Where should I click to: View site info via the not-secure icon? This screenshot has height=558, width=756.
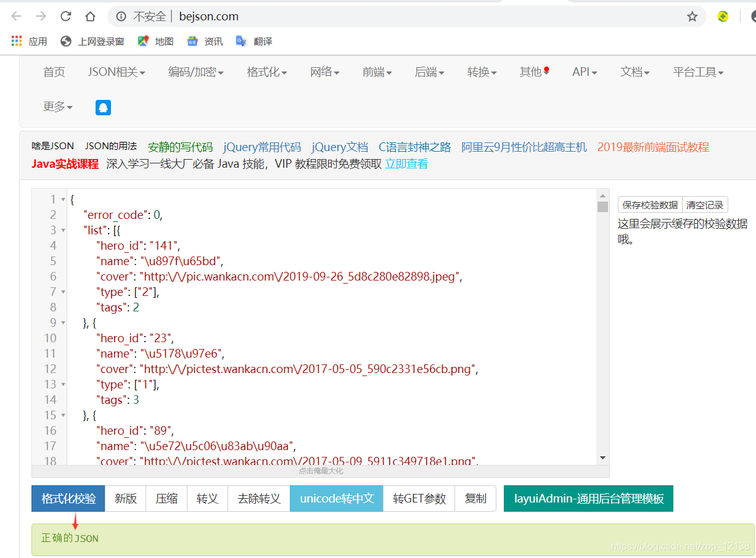121,17
